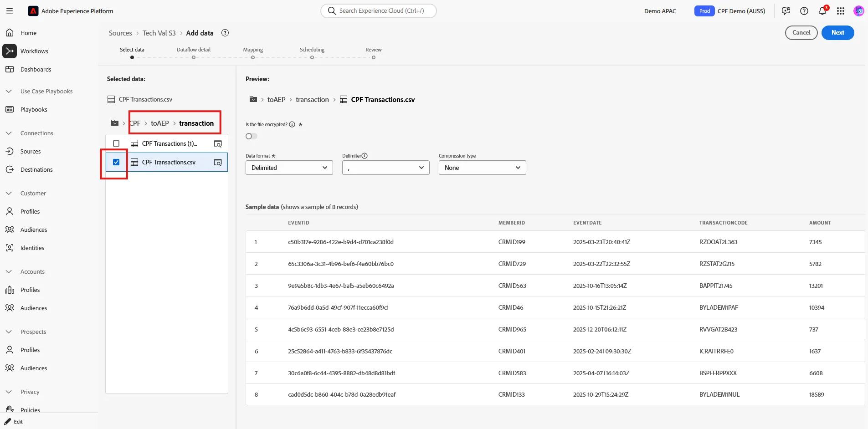The height and width of the screenshot is (429, 868).
Task: Open the Compression type dropdown
Action: click(x=483, y=168)
